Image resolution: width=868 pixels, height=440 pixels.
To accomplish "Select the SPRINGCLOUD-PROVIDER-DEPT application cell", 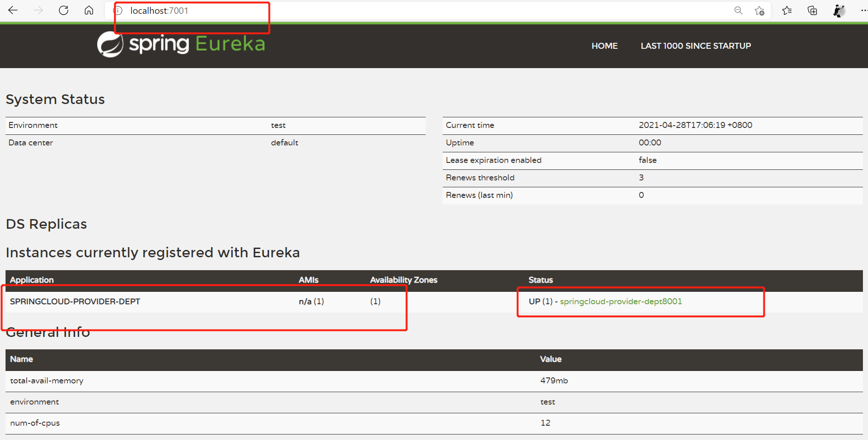I will click(x=75, y=301).
